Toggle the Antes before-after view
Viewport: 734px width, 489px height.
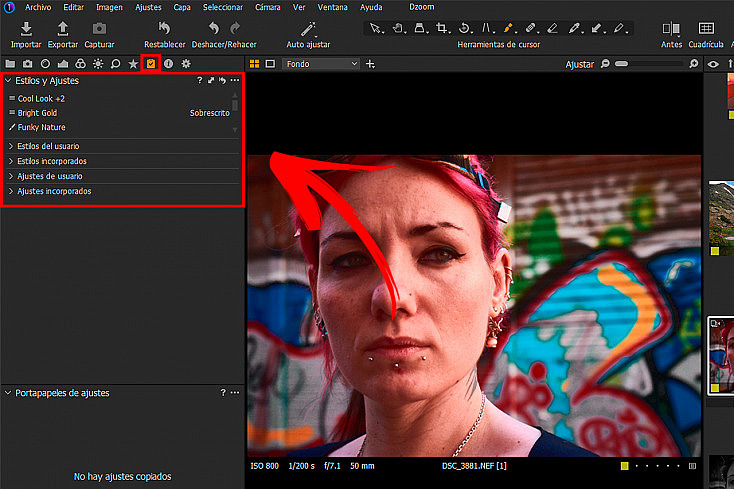coord(671,29)
